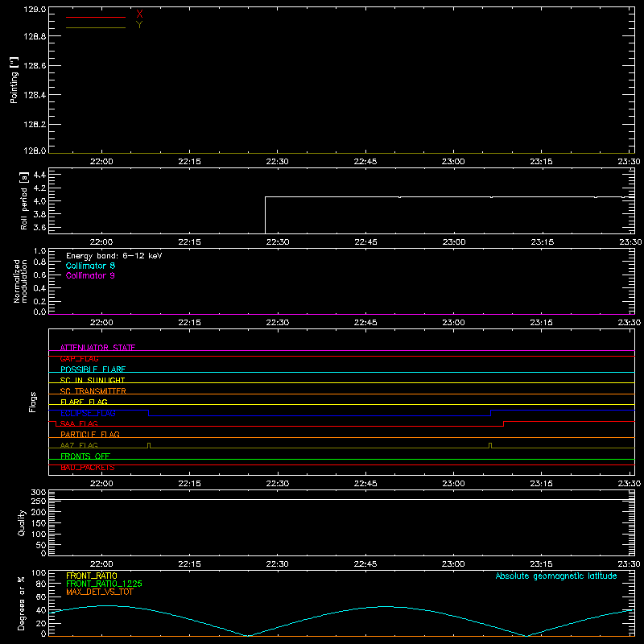
Task: Click the SC_IN_SUNLIGHT flag label
Action: click(x=93, y=380)
